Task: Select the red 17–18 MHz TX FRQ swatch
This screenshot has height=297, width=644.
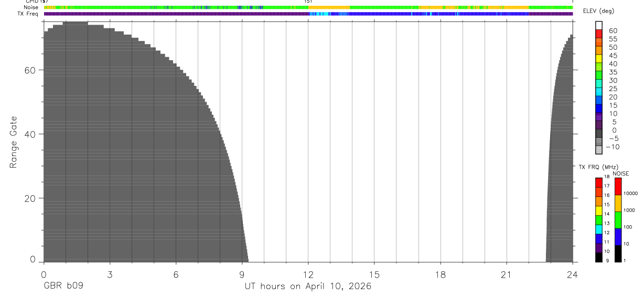Action: [599, 182]
